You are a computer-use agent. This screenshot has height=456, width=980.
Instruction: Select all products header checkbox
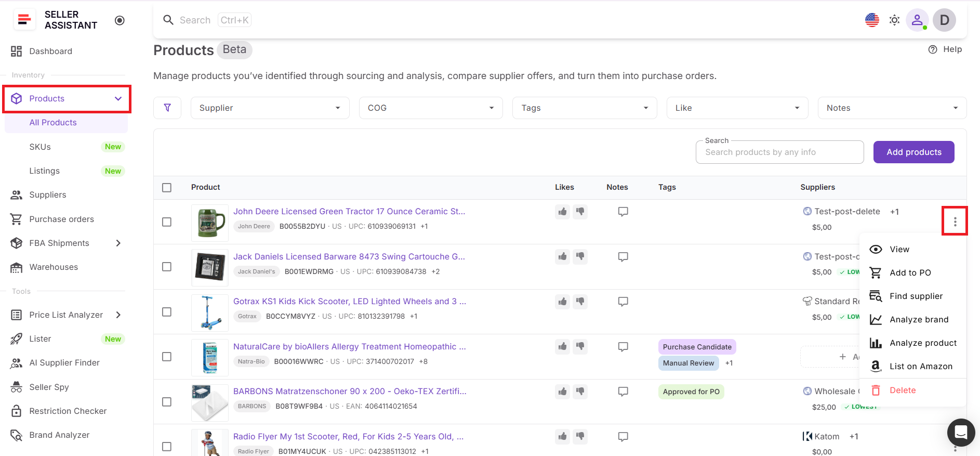click(x=167, y=188)
